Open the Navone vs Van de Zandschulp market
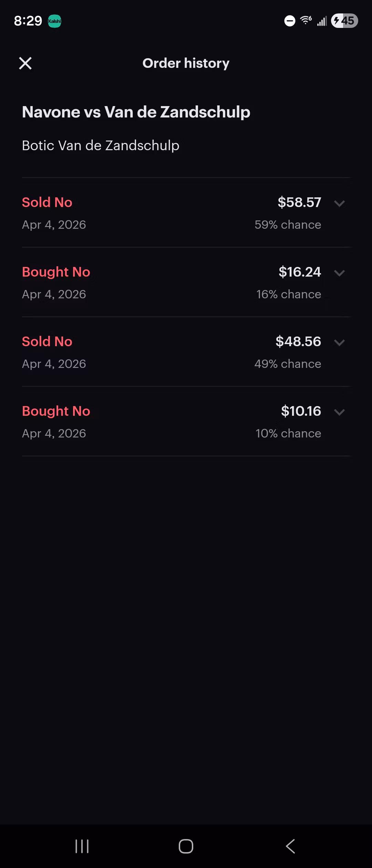 pyautogui.click(x=136, y=112)
